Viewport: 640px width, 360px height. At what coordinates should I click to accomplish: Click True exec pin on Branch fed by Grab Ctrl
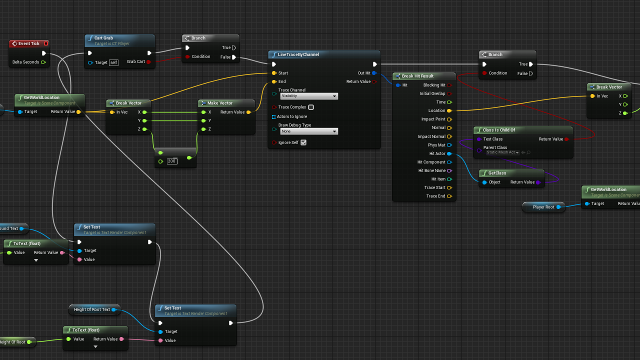point(234,48)
